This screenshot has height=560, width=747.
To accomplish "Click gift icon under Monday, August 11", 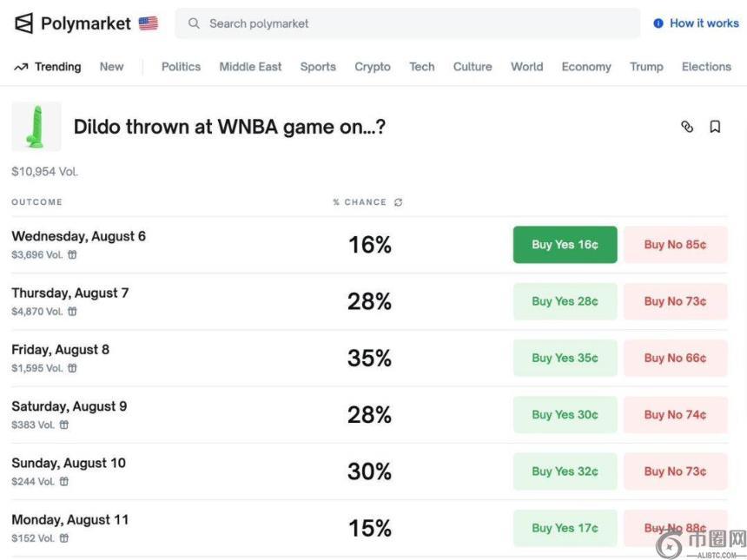I will coord(64,538).
